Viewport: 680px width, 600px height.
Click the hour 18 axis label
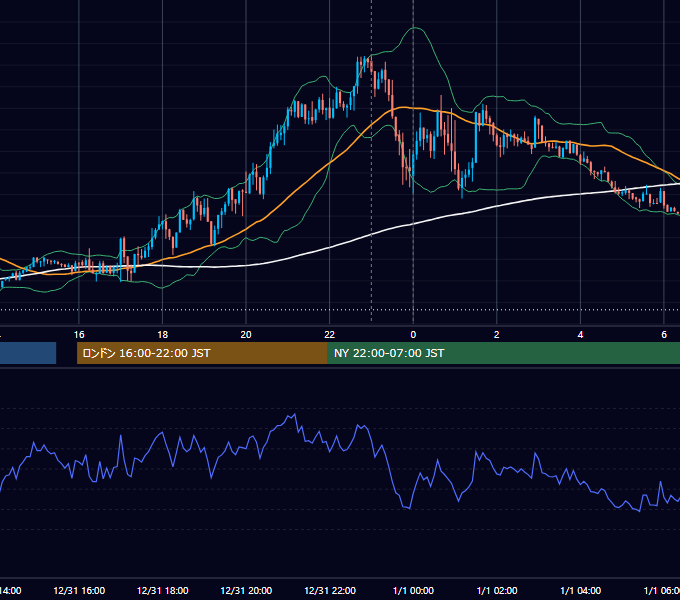(x=163, y=335)
